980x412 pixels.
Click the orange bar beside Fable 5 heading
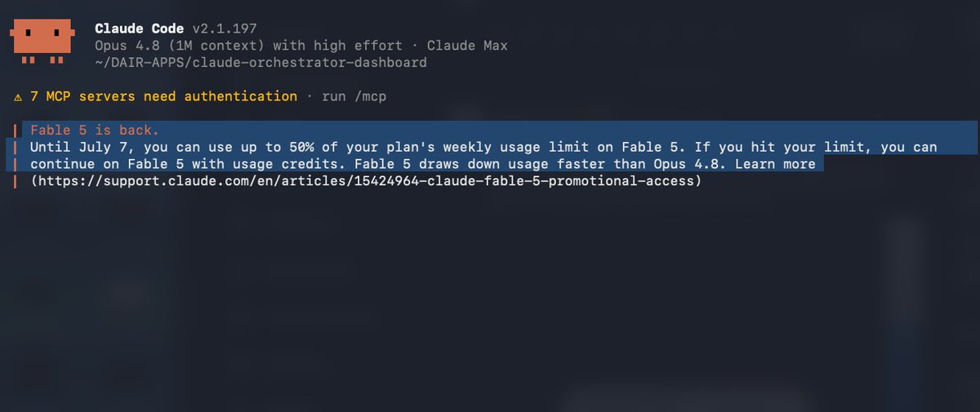[16, 130]
